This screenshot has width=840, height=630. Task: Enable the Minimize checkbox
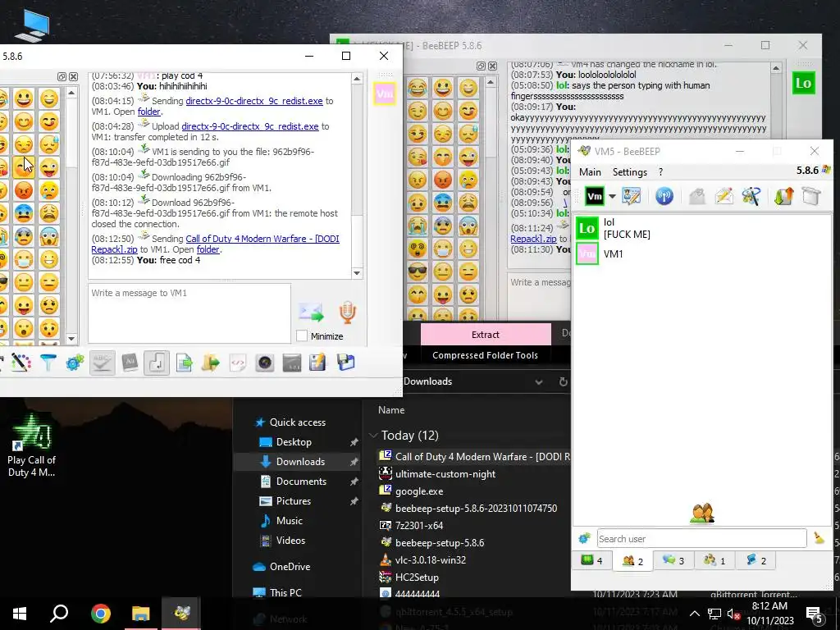coord(302,336)
